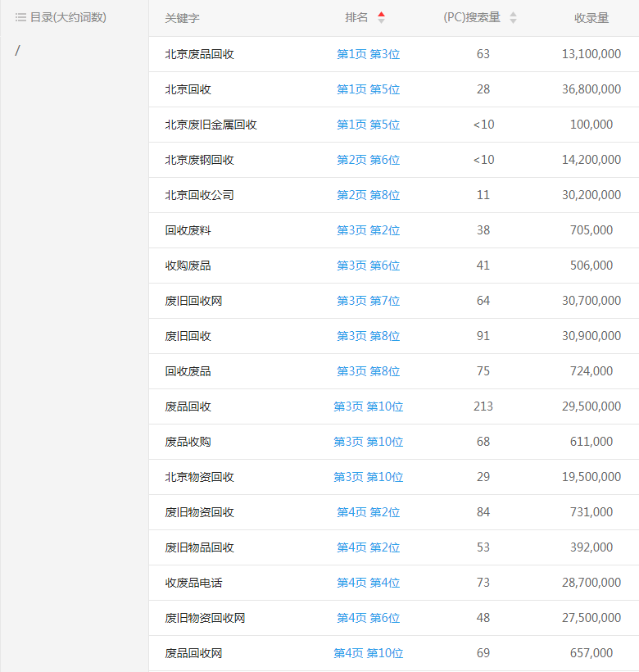Select the keyword 收购废品 in the table
This screenshot has width=639, height=672.
point(188,266)
